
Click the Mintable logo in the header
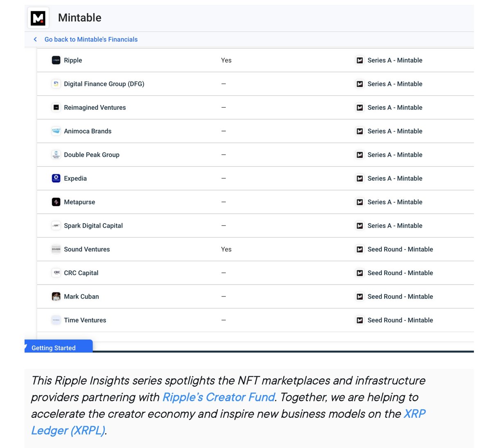pyautogui.click(x=38, y=18)
